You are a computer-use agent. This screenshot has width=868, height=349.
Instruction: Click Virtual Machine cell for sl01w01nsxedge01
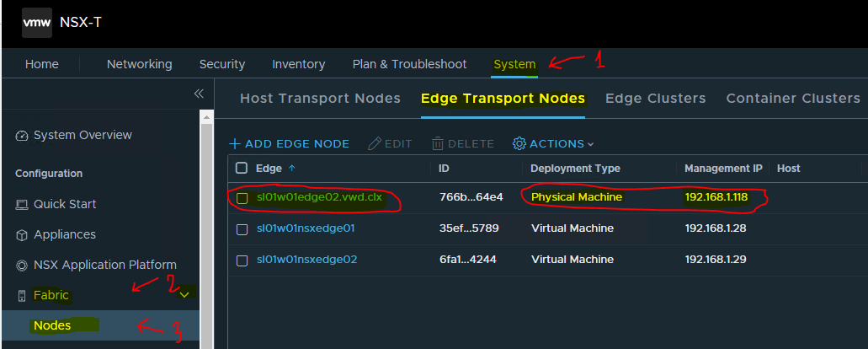pyautogui.click(x=572, y=228)
